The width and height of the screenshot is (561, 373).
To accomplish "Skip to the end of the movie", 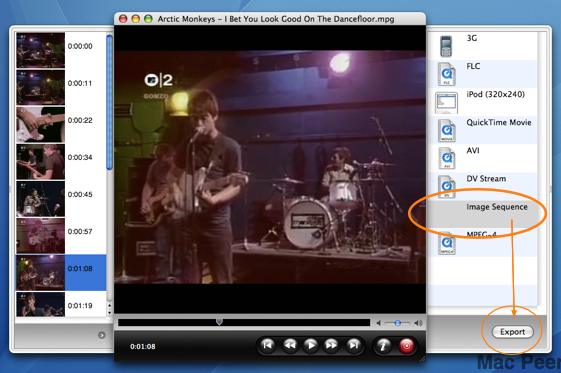I will click(x=353, y=345).
